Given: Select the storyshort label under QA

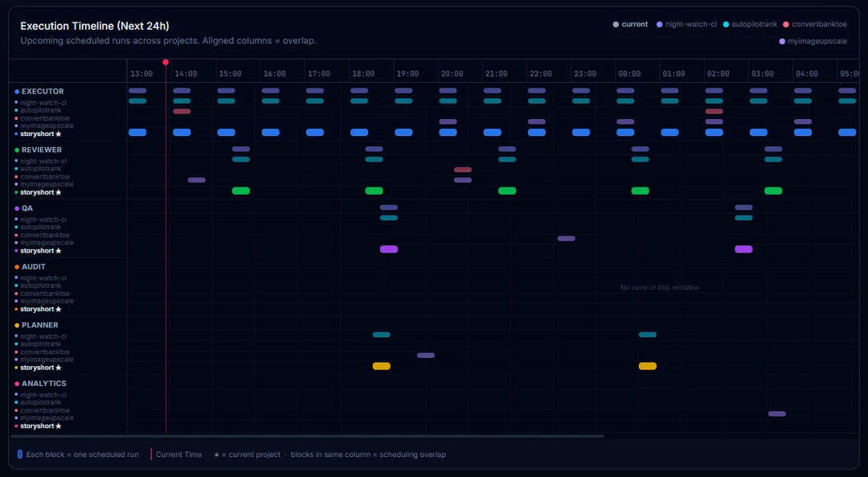Looking at the screenshot, I should [x=35, y=250].
